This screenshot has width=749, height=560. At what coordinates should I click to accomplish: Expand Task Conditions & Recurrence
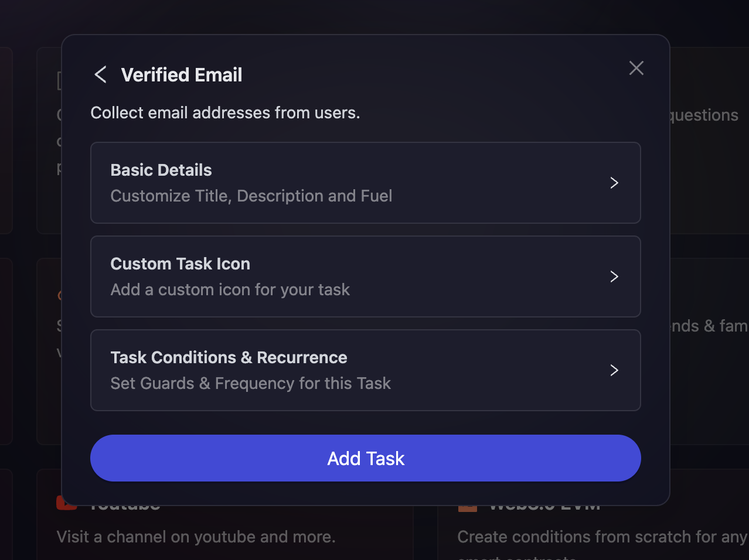click(366, 370)
